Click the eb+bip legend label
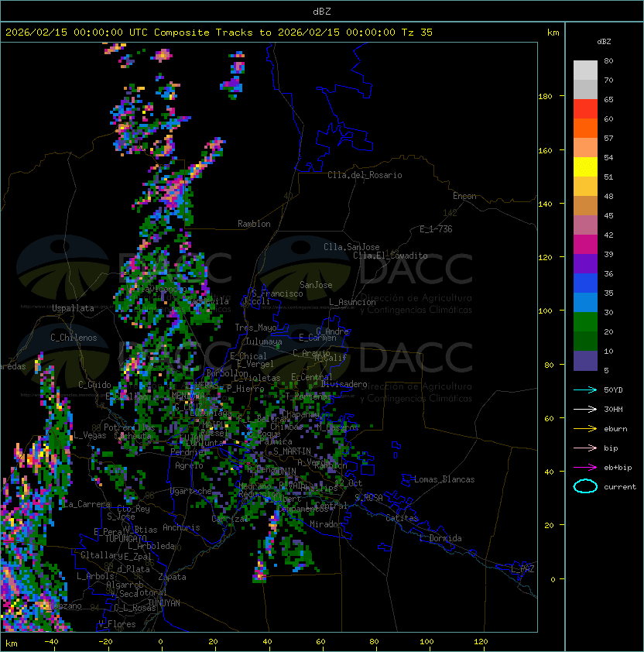This screenshot has width=644, height=652. tap(618, 468)
